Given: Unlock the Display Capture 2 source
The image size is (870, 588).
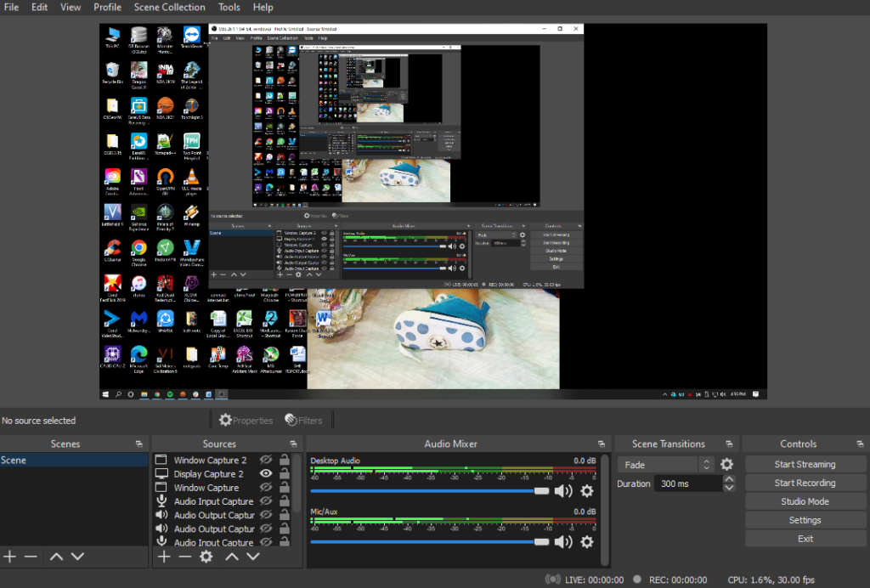Looking at the screenshot, I should [285, 474].
